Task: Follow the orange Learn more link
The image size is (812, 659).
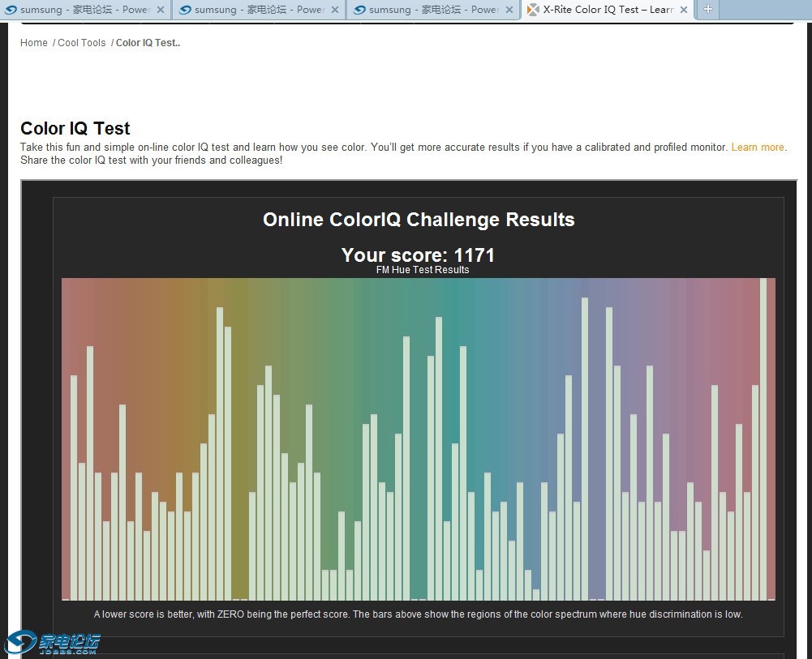Action: tap(758, 148)
